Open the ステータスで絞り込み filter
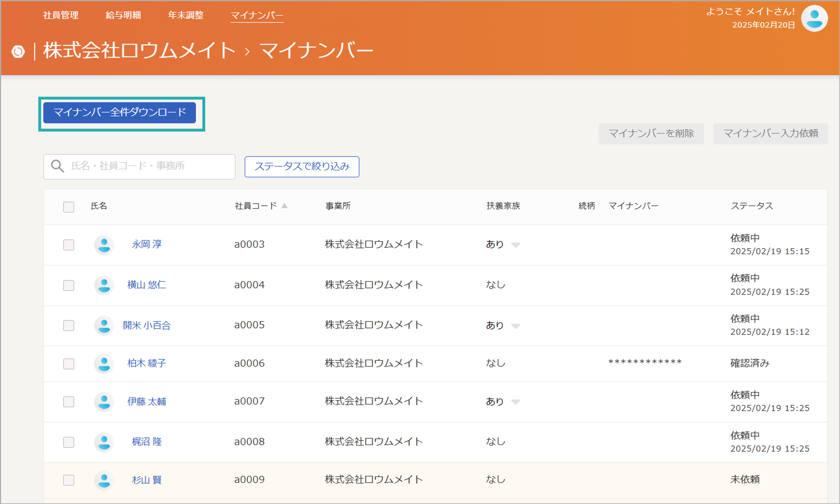The image size is (840, 504). pyautogui.click(x=302, y=166)
